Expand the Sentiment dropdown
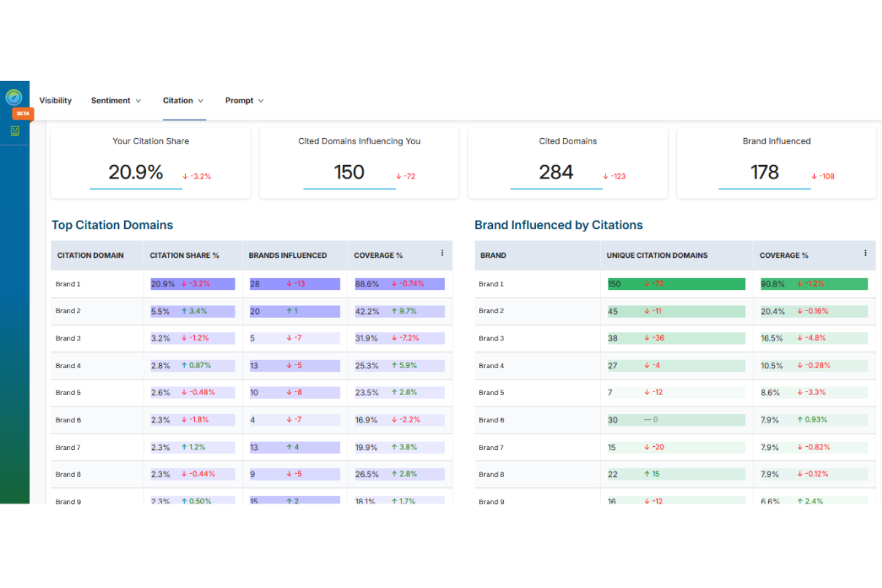Screen dimensions: 882x588 [116, 100]
